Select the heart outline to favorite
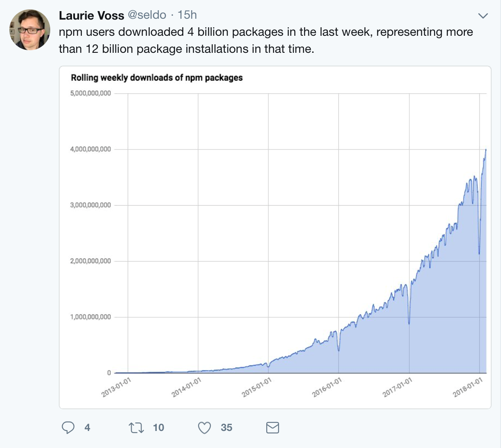Image resolution: width=501 pixels, height=448 pixels. click(x=204, y=428)
